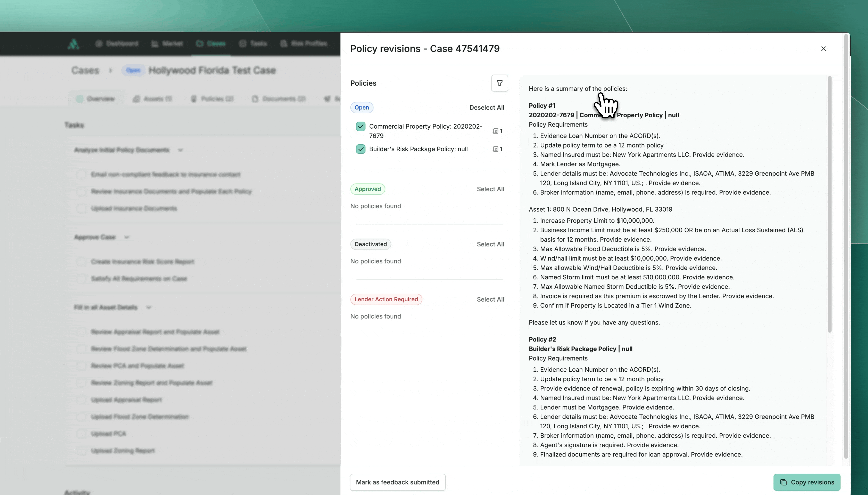The width and height of the screenshot is (868, 495).
Task: Check the Upload Insurance Documents task
Action: tap(81, 208)
